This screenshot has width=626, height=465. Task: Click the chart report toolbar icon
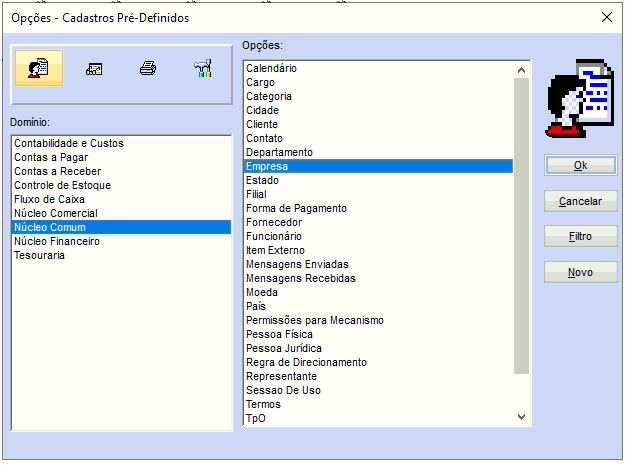[x=94, y=69]
